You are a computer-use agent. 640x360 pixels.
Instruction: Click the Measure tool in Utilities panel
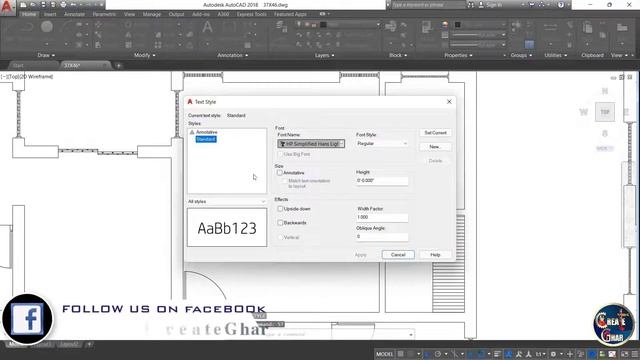click(x=550, y=27)
